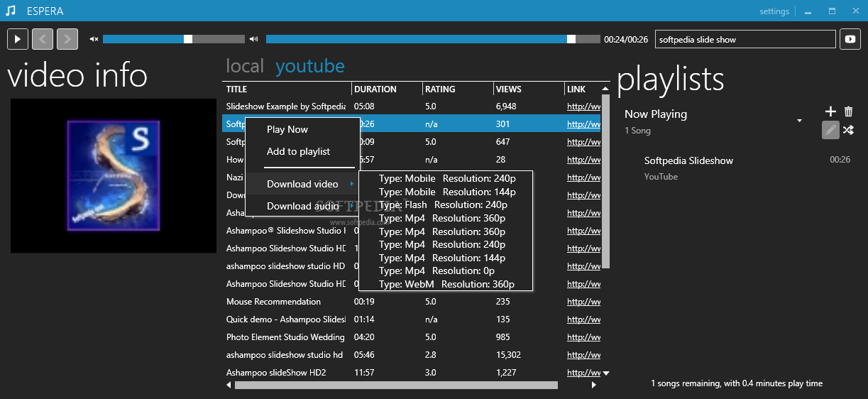Viewport: 868px width, 399px height.
Task: Click the horizontal scroll-right arrow
Action: click(x=594, y=385)
